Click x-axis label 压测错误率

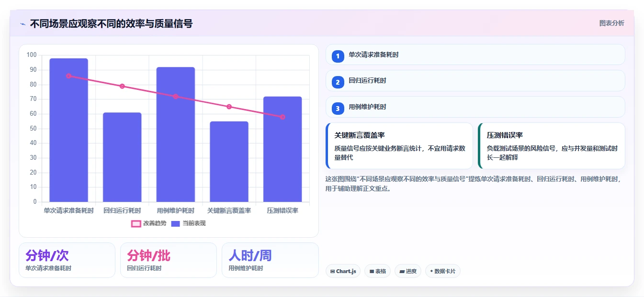point(282,210)
